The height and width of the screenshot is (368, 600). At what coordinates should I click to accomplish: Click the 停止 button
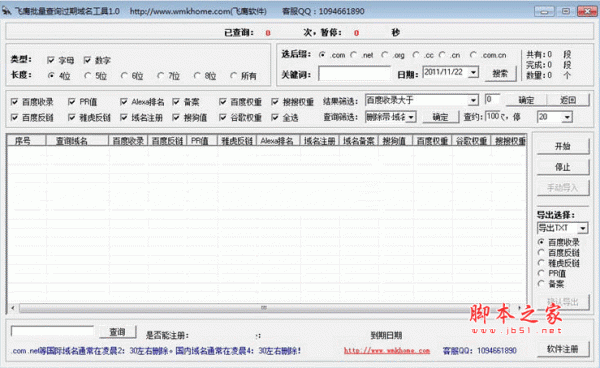[x=562, y=167]
